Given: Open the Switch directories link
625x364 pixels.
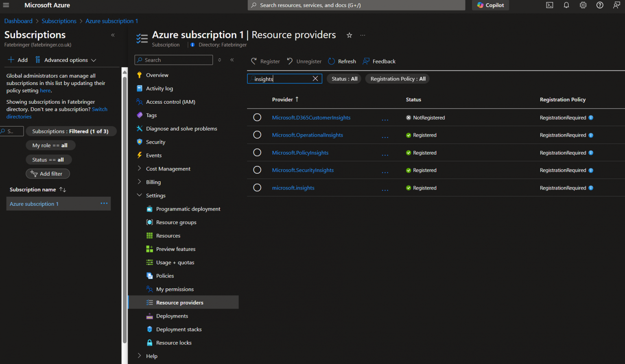Looking at the screenshot, I should pyautogui.click(x=100, y=109).
